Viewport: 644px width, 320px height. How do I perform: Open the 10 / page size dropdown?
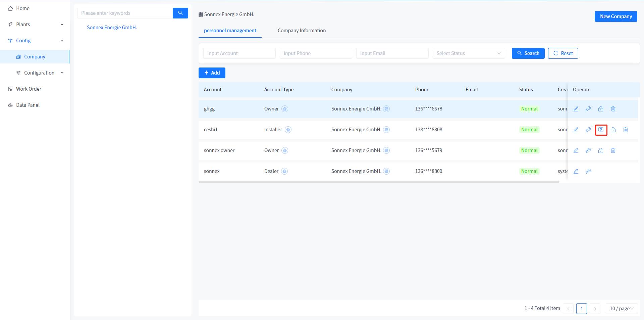[622, 309]
